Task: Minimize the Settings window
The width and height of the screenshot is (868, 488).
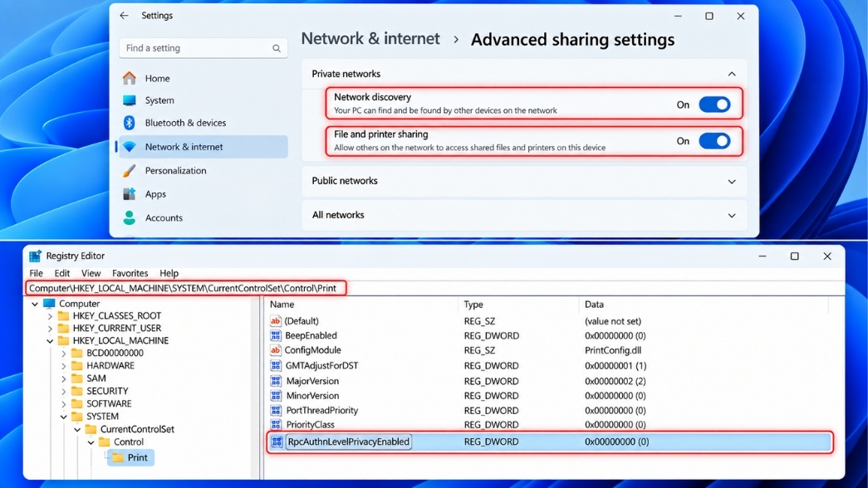Action: (x=678, y=16)
